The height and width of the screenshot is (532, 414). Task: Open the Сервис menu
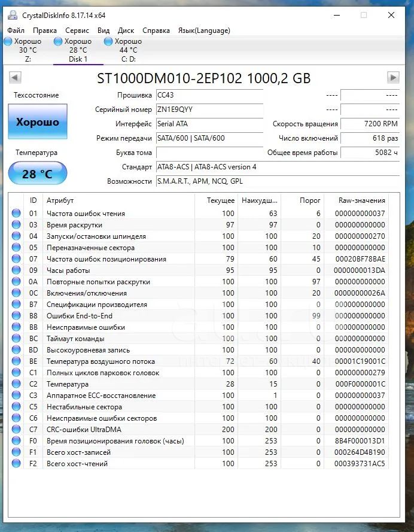click(x=77, y=31)
